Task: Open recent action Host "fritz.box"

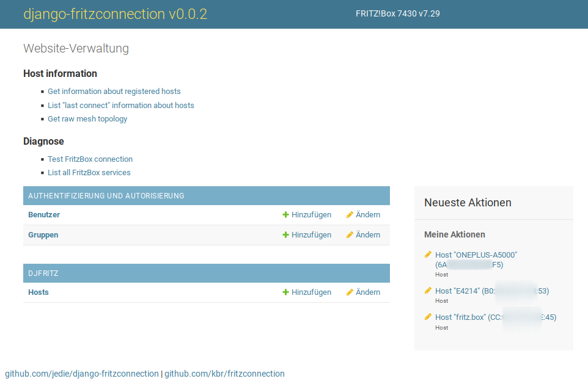Action: point(496,317)
